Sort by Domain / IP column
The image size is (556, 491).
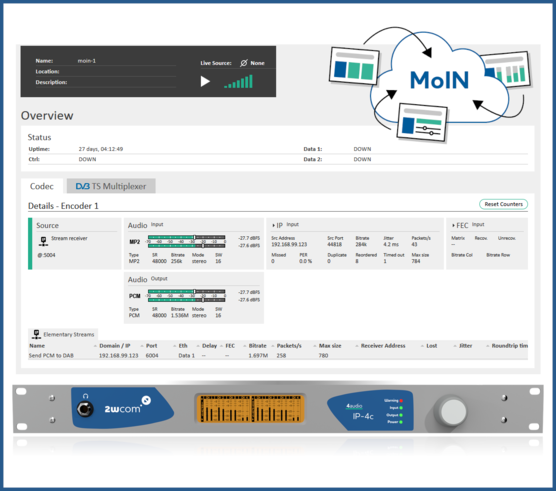(x=115, y=346)
